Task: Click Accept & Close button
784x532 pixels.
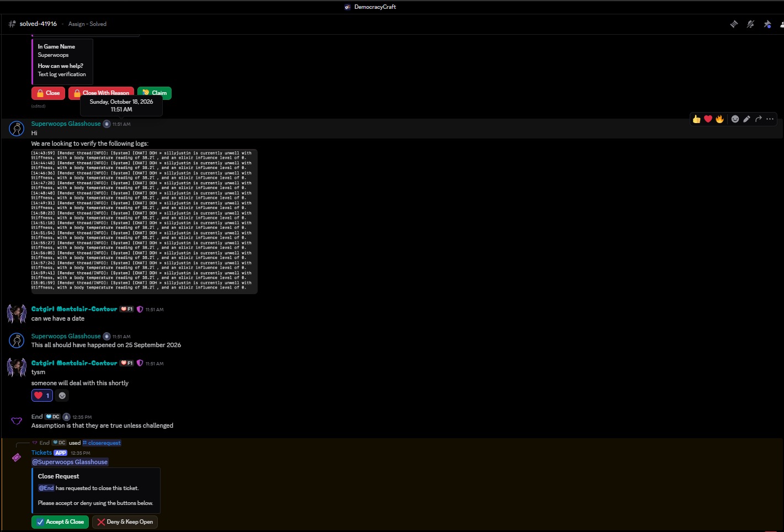Action: pyautogui.click(x=60, y=522)
